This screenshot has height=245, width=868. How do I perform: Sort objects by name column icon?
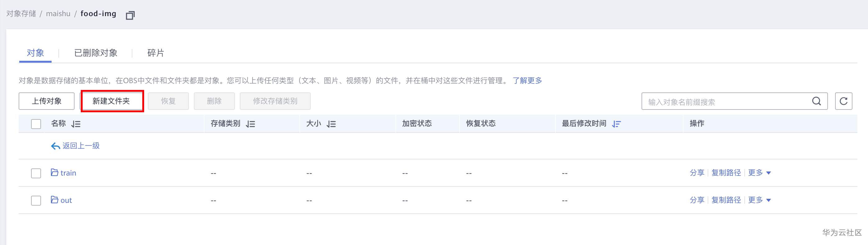click(x=76, y=124)
